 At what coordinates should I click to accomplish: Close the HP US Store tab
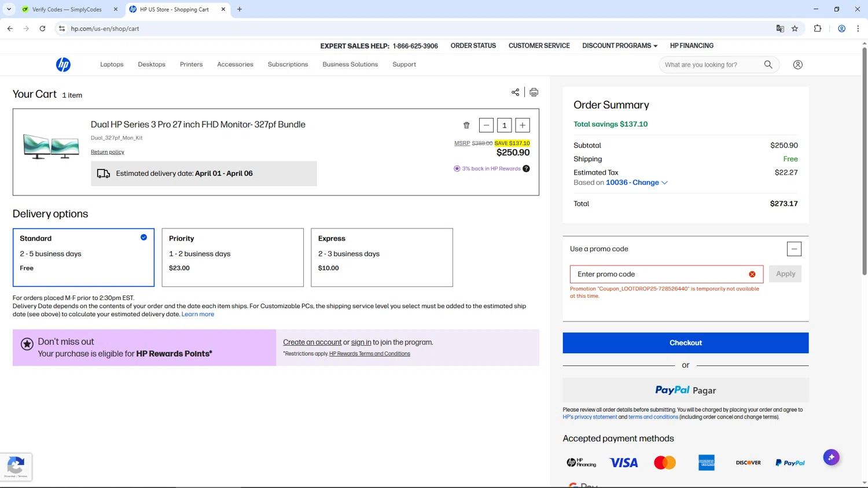[x=223, y=9]
